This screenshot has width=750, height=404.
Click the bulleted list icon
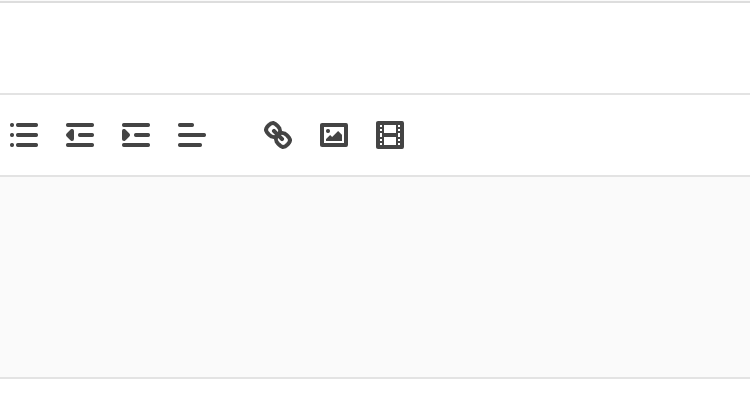click(24, 135)
